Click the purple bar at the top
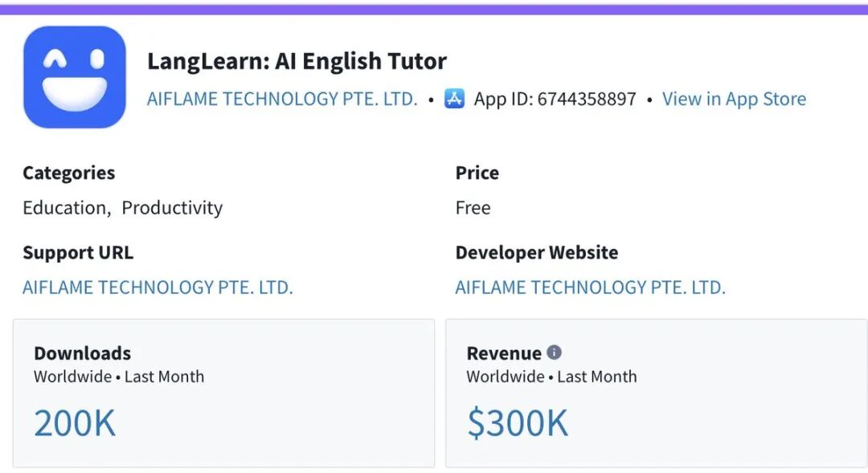868x473 pixels. tap(434, 4)
